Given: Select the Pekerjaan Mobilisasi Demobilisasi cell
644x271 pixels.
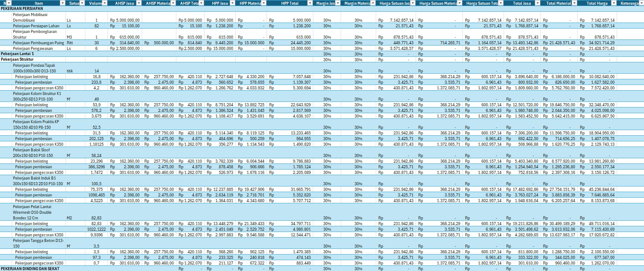Looking at the screenshot, I should 38,17.
